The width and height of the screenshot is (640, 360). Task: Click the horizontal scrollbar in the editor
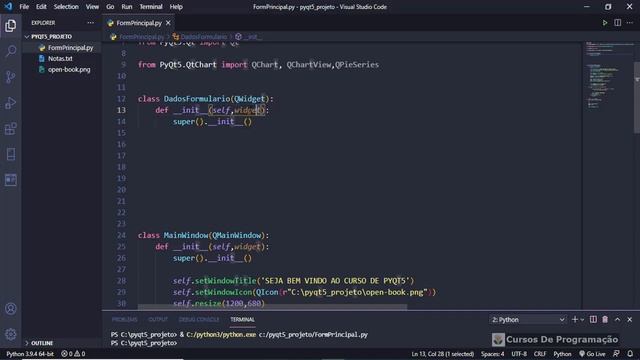[272, 307]
